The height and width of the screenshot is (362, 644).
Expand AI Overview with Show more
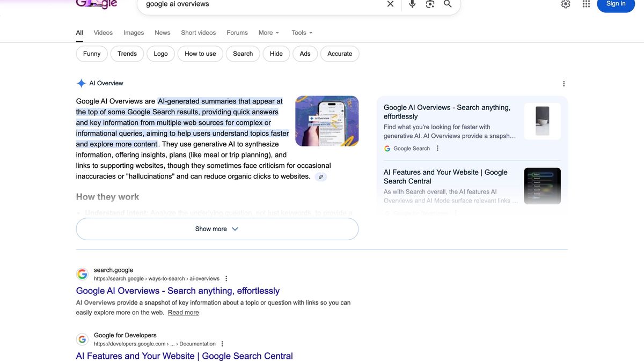[217, 229]
